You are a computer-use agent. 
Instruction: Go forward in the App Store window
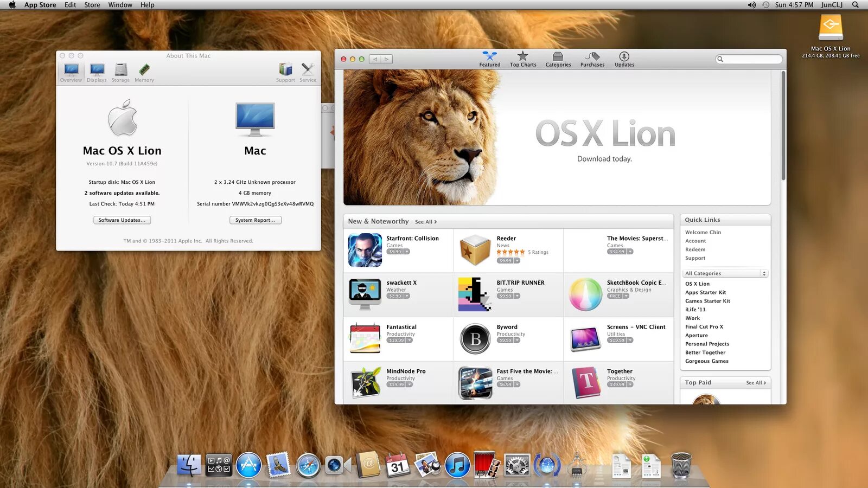[387, 59]
